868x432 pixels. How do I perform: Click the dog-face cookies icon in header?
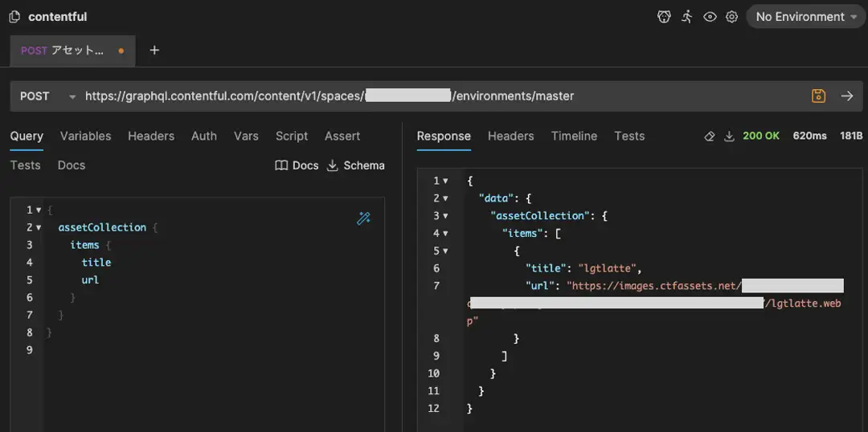(x=664, y=17)
